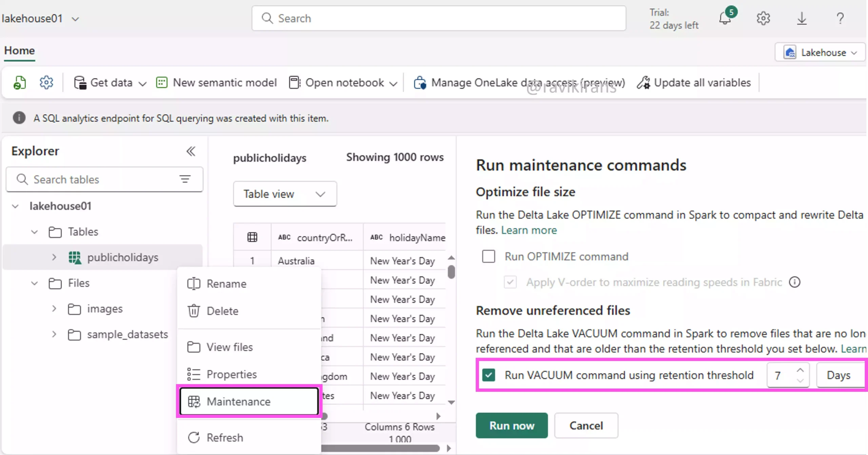This screenshot has height=455, width=868.
Task: Expand the sample_datasets folder chevron
Action: [x=54, y=335]
